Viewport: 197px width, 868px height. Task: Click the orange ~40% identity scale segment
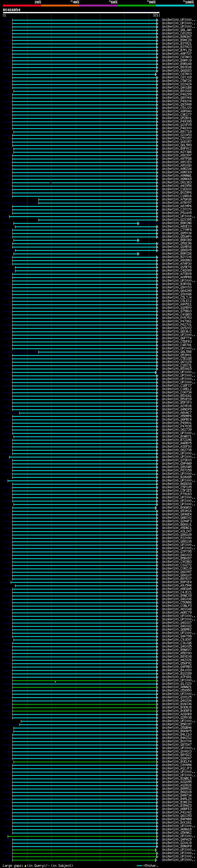click(60, 6)
